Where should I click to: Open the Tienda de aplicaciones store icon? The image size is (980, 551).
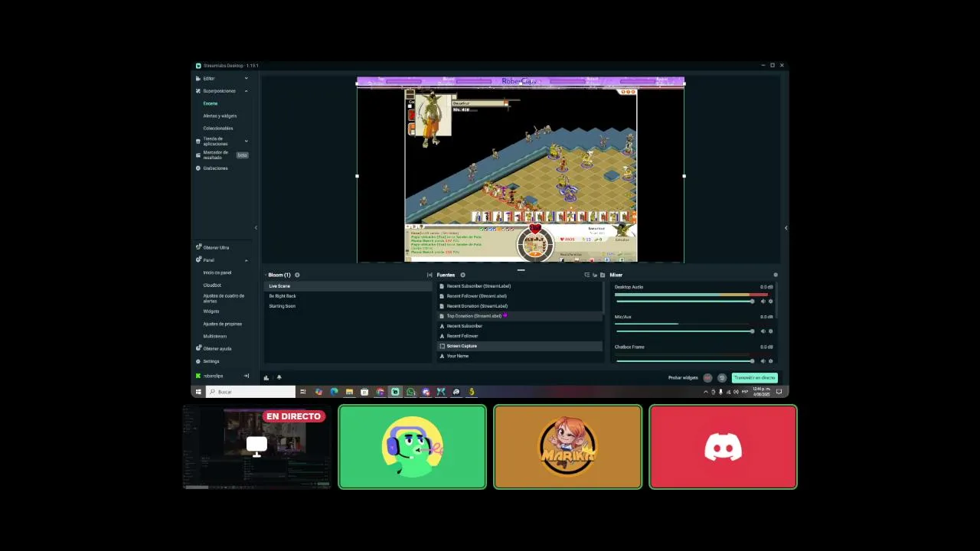[x=198, y=141]
